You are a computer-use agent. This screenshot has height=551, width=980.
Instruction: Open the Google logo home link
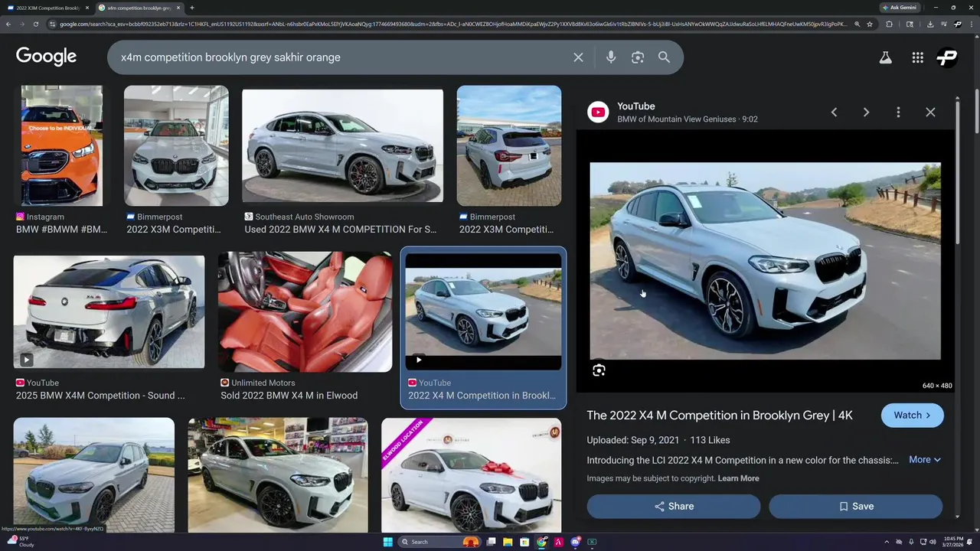[46, 57]
